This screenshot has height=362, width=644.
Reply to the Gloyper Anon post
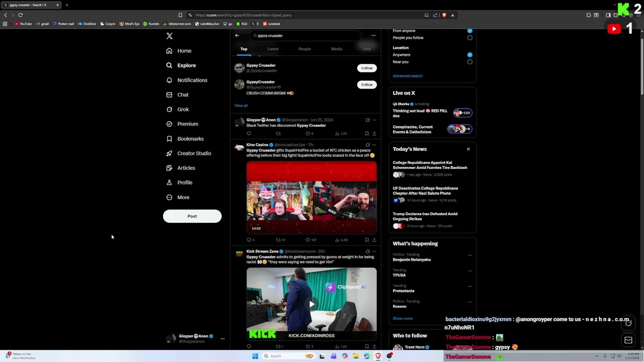click(249, 134)
